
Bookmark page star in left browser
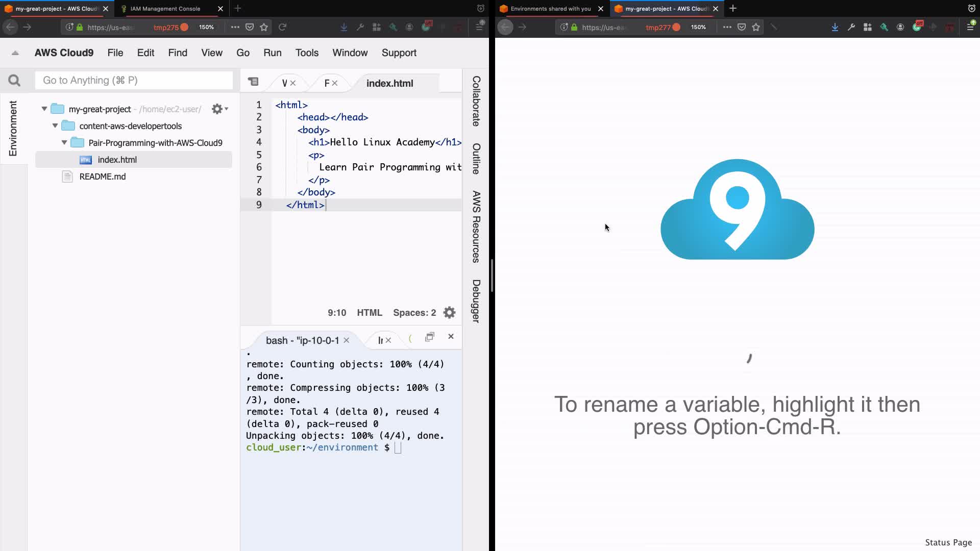tap(264, 28)
